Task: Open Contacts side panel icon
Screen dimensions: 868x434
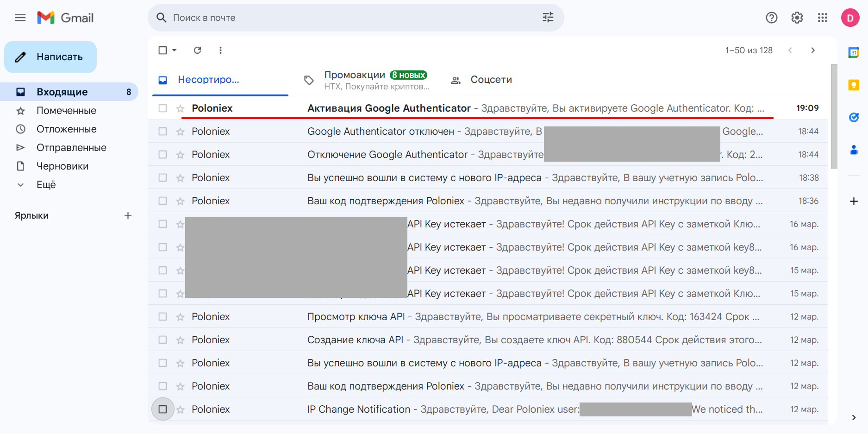Action: click(x=854, y=150)
